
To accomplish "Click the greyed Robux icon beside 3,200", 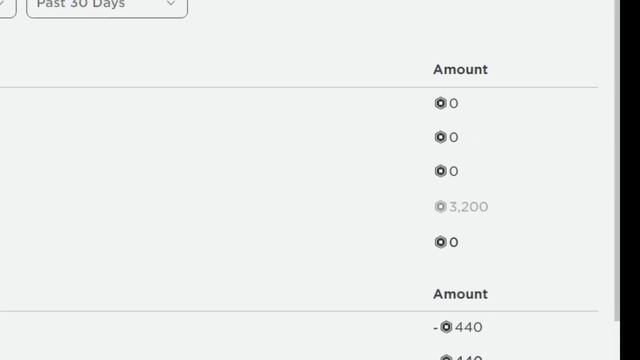I will pyautogui.click(x=440, y=207).
